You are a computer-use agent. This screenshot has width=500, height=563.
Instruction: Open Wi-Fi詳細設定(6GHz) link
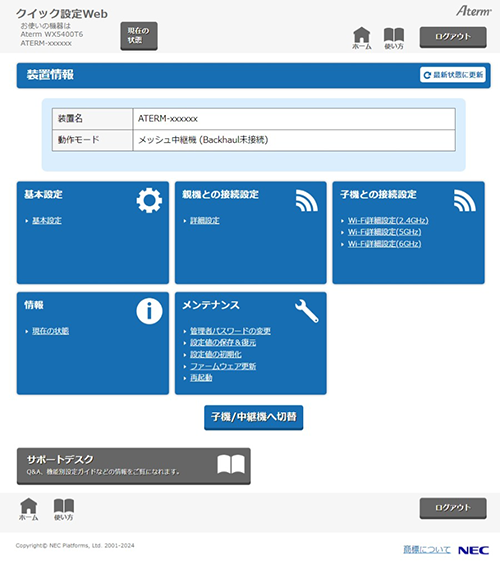(384, 244)
